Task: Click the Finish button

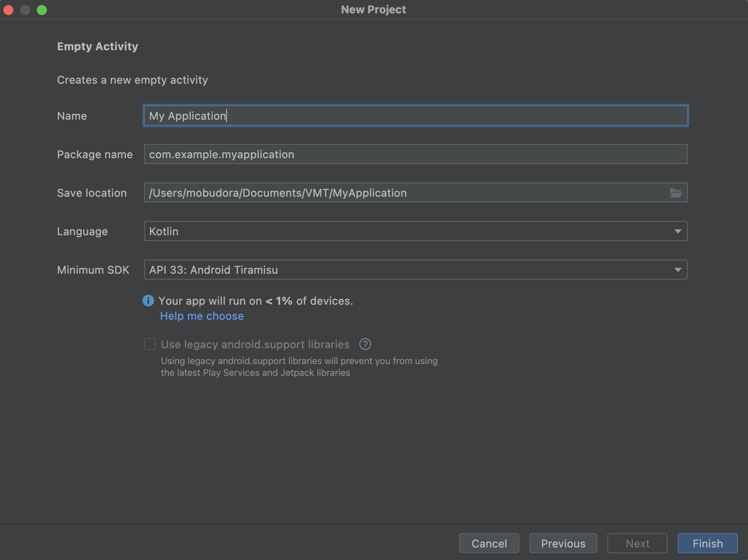Action: [707, 543]
